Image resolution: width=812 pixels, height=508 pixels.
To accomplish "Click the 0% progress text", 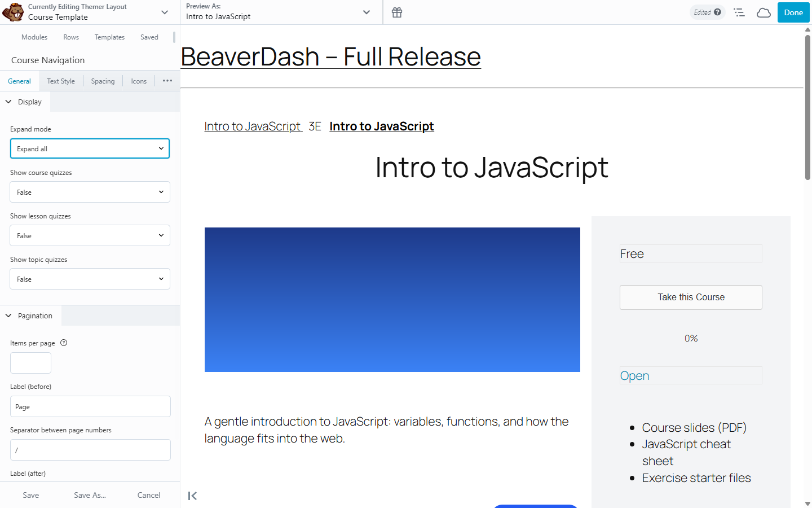I will coord(691,338).
